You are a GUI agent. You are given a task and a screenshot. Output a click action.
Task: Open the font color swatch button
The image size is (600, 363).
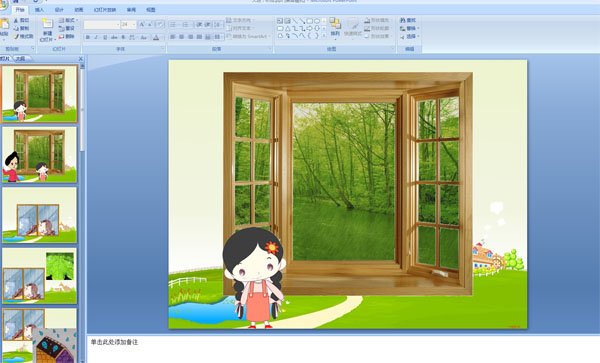[x=156, y=37]
